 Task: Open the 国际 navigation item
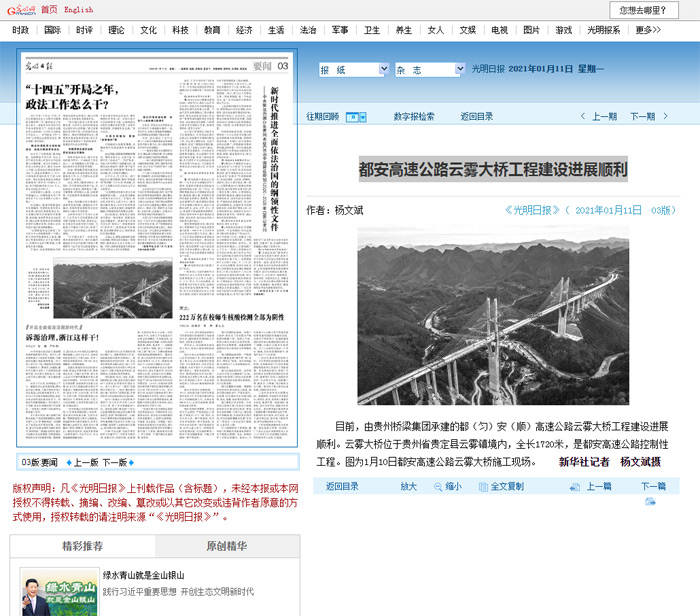(52, 30)
